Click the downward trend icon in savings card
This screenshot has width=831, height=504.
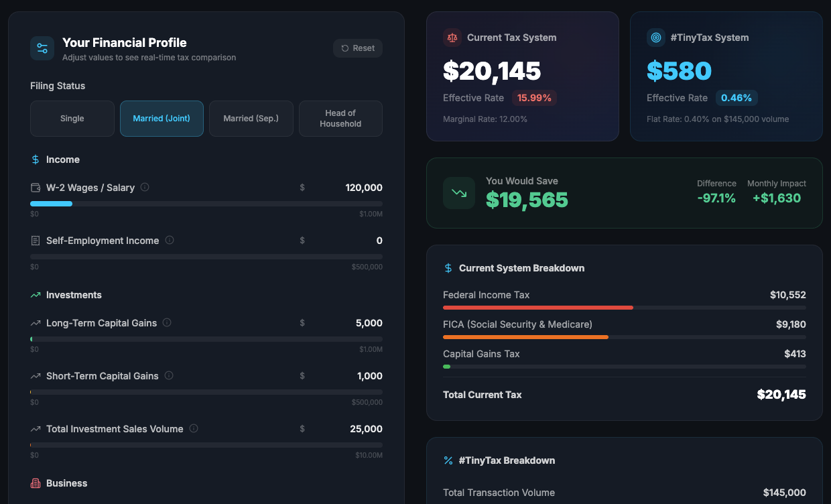pyautogui.click(x=459, y=193)
